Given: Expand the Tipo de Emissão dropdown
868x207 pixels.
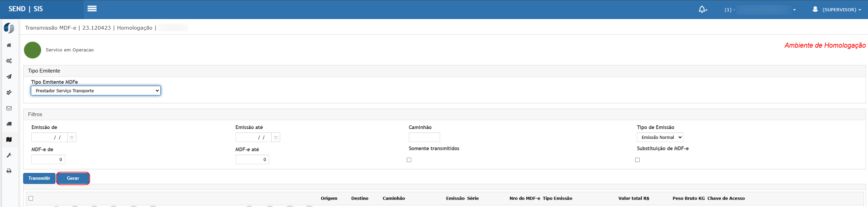Looking at the screenshot, I should click(660, 138).
